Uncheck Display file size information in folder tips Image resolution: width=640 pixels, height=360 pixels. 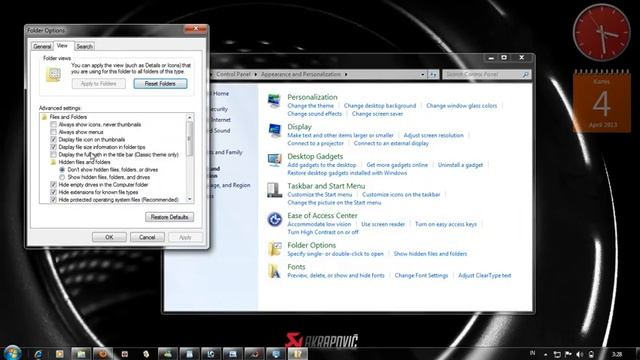[53, 147]
